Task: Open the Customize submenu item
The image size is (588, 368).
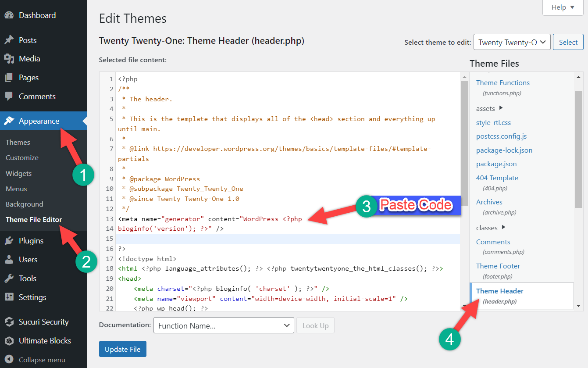Action: pyautogui.click(x=22, y=158)
